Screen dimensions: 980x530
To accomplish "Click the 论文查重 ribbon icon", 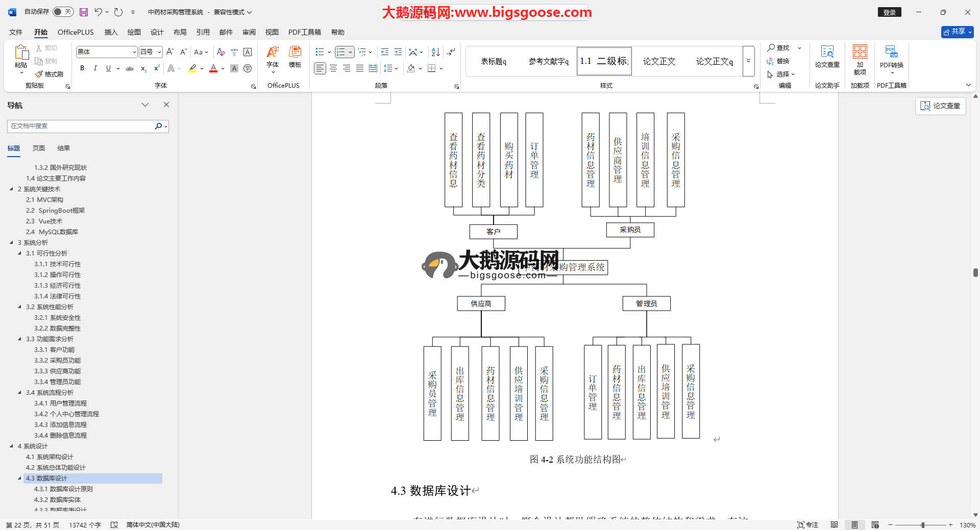I will 827,57.
